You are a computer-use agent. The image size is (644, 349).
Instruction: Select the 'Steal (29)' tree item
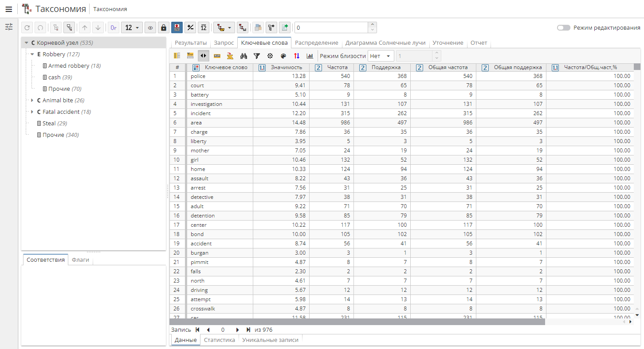pos(52,124)
